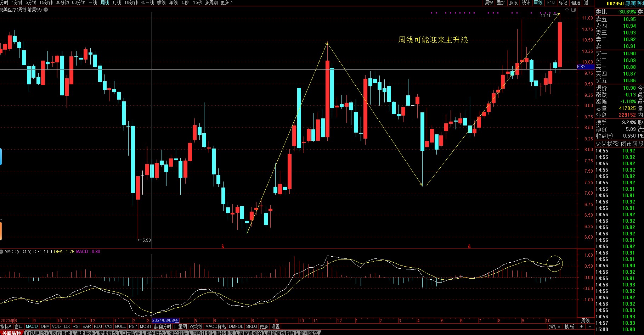Open 多周期 multi-period view
This screenshot has height=335, width=644.
click(211, 2)
